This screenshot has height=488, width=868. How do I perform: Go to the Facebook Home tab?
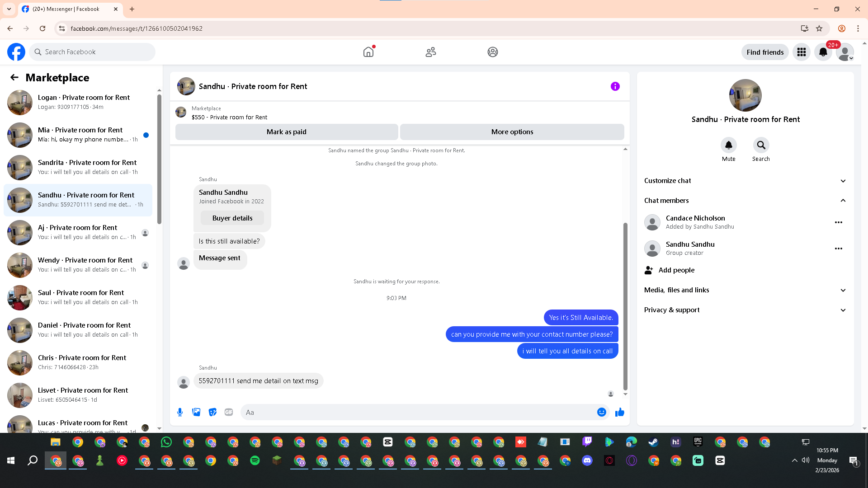(368, 52)
